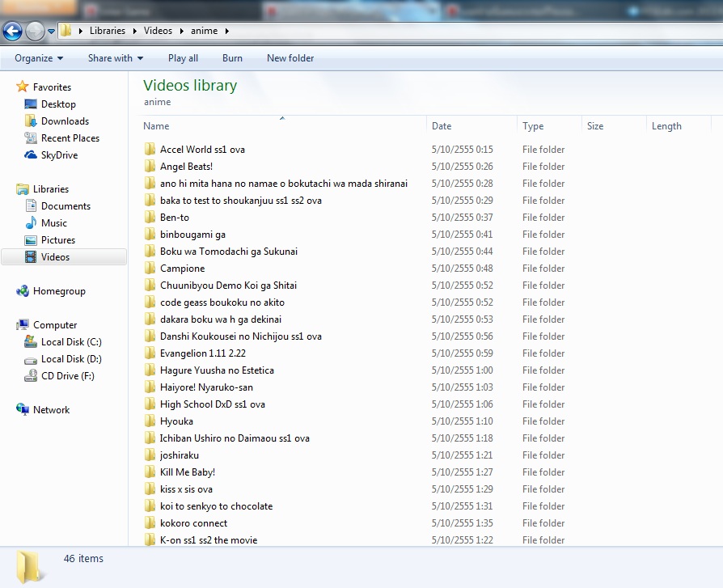Select the Accel World ss1 ova folder icon
Viewport: 723px width, 588px height.
point(150,149)
